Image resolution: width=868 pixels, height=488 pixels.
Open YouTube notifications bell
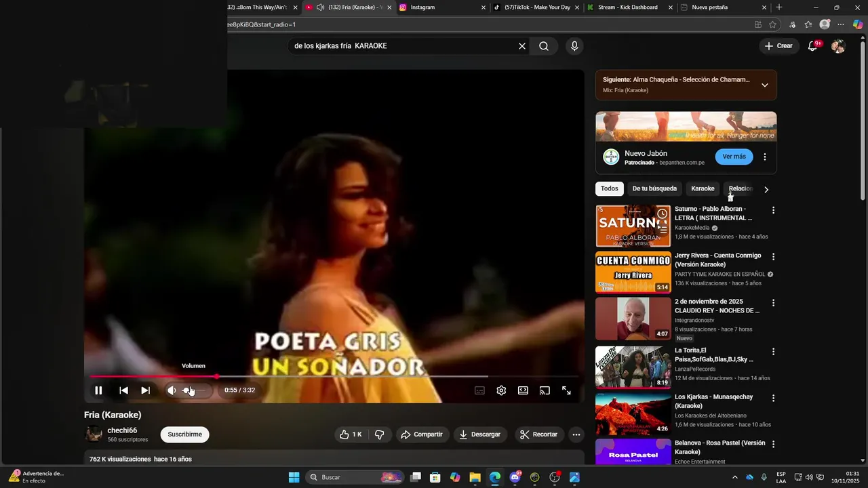[x=812, y=46]
